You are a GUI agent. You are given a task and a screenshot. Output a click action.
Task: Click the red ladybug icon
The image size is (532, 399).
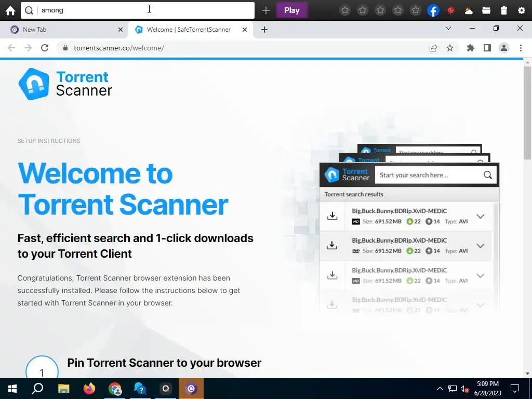point(451,10)
